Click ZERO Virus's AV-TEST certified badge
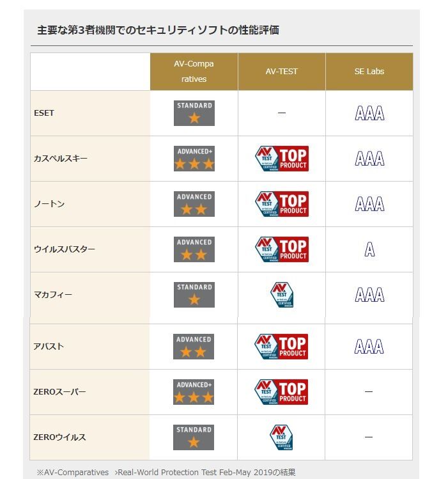The height and width of the screenshot is (479, 448). 281,437
